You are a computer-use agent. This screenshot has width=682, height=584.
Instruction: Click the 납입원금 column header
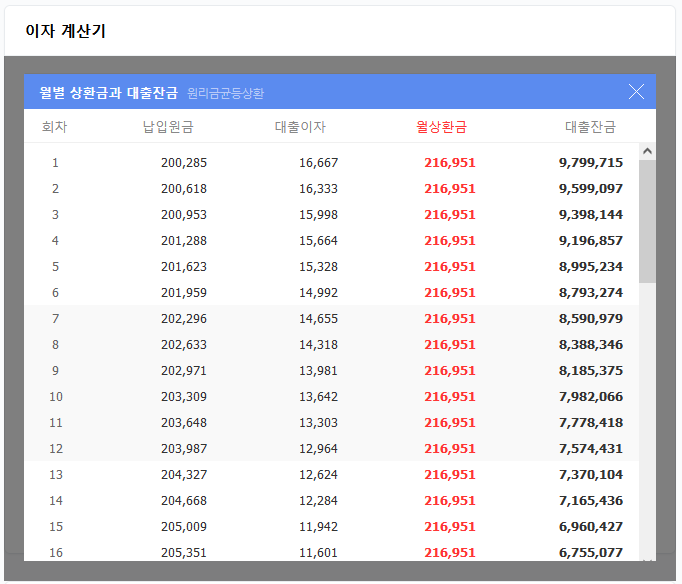[168, 127]
